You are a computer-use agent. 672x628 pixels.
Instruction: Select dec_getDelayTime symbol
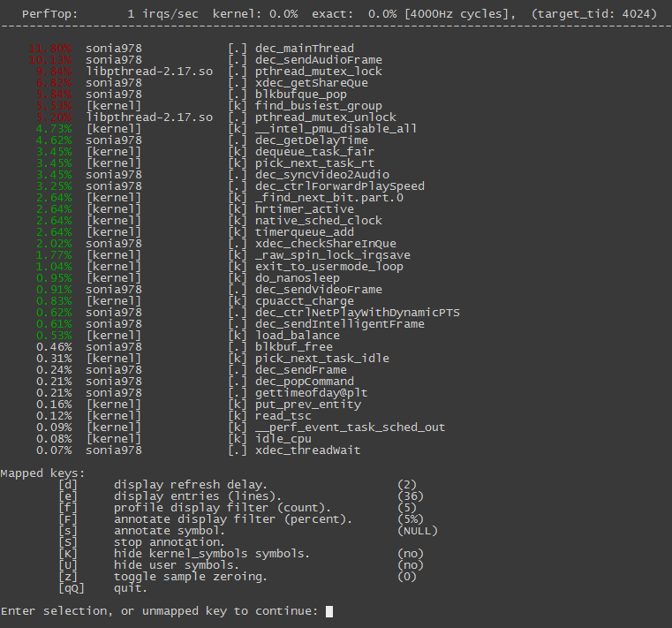(x=312, y=140)
